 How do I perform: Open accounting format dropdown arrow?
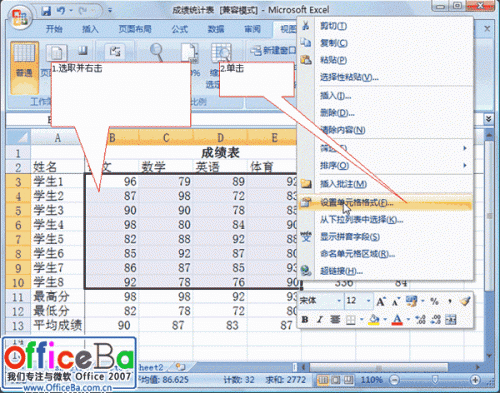click(423, 301)
